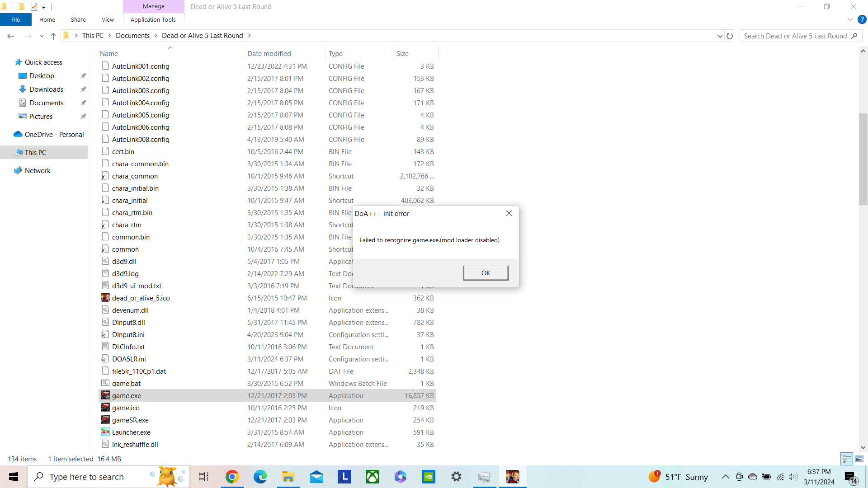Select OneDrive - Personal in navigation pane
This screenshot has width=868, height=488.
pos(54,135)
